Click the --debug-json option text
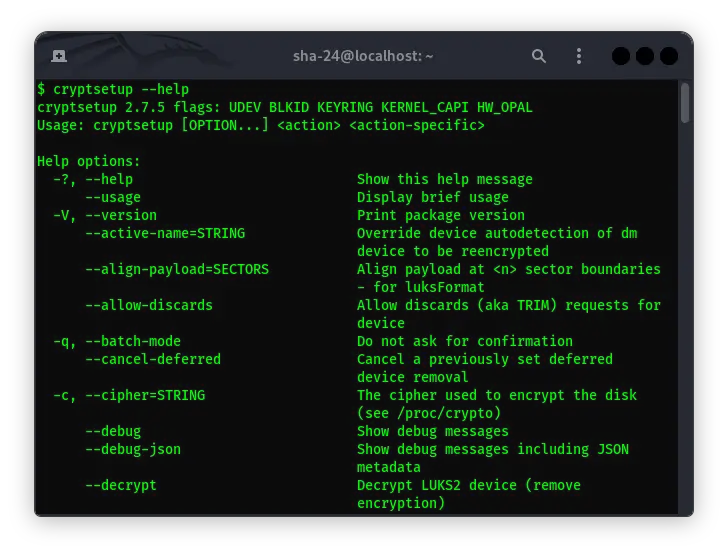728x554 pixels. click(x=133, y=449)
